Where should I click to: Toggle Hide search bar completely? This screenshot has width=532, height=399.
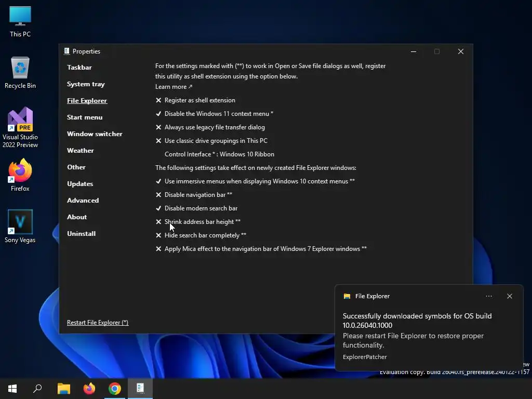click(201, 235)
